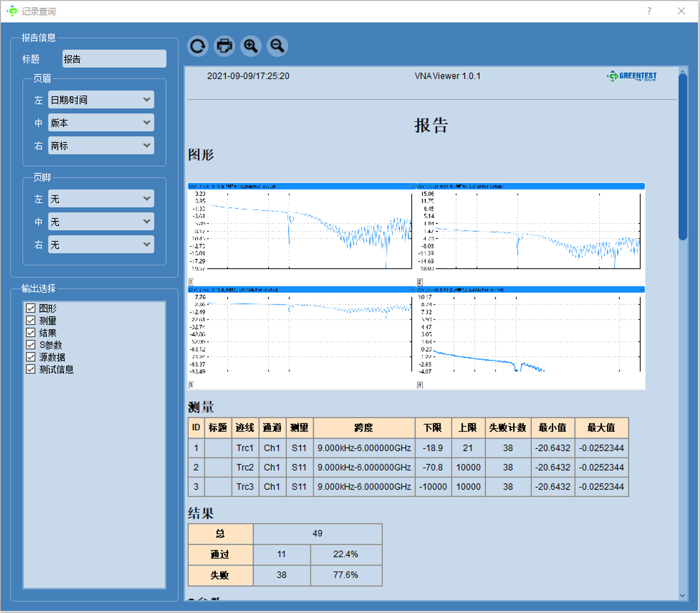
Task: Open the header right 商标 dropdown
Action: tap(101, 145)
